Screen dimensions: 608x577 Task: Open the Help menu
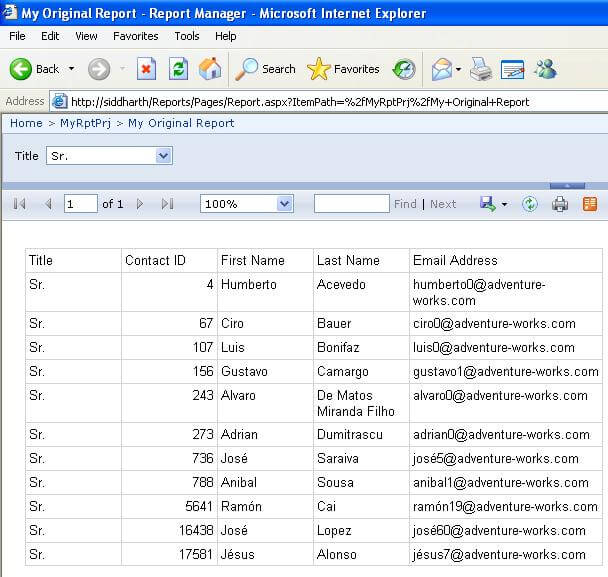click(226, 36)
